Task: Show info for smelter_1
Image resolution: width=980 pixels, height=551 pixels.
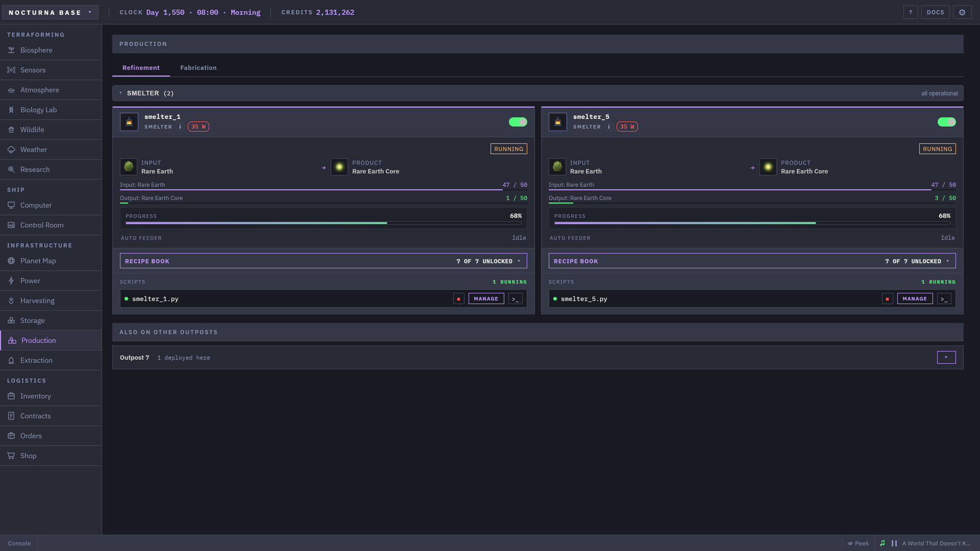Action: click(180, 127)
